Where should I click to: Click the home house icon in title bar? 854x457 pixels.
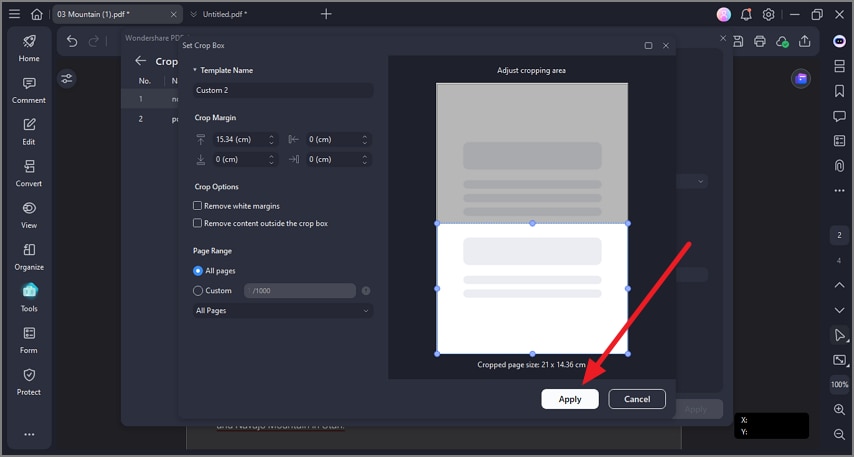click(x=36, y=14)
